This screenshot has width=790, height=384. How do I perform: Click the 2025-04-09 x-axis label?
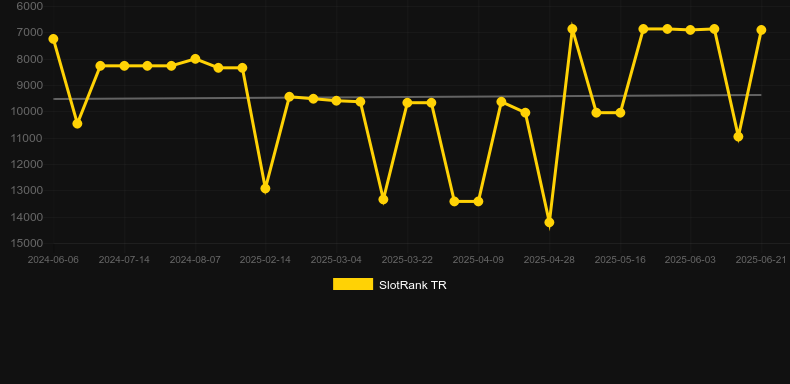pyautogui.click(x=478, y=260)
